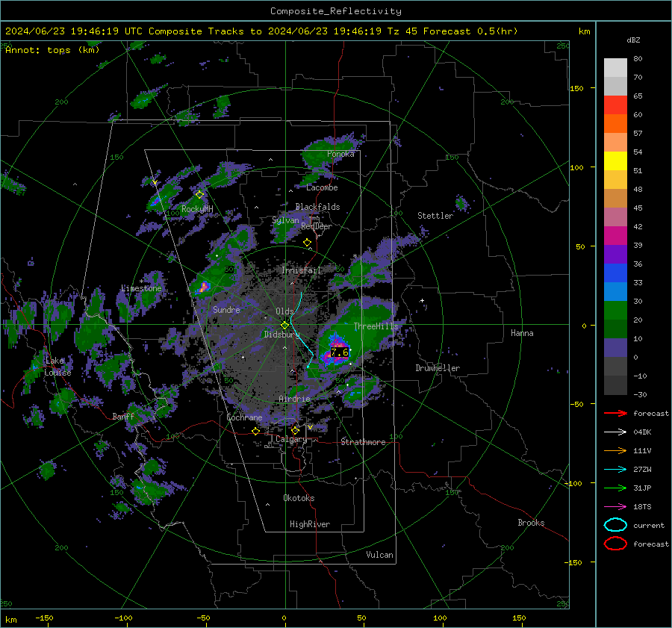The image size is (672, 628).
Task: Click the Airdrie label
Action: (294, 399)
